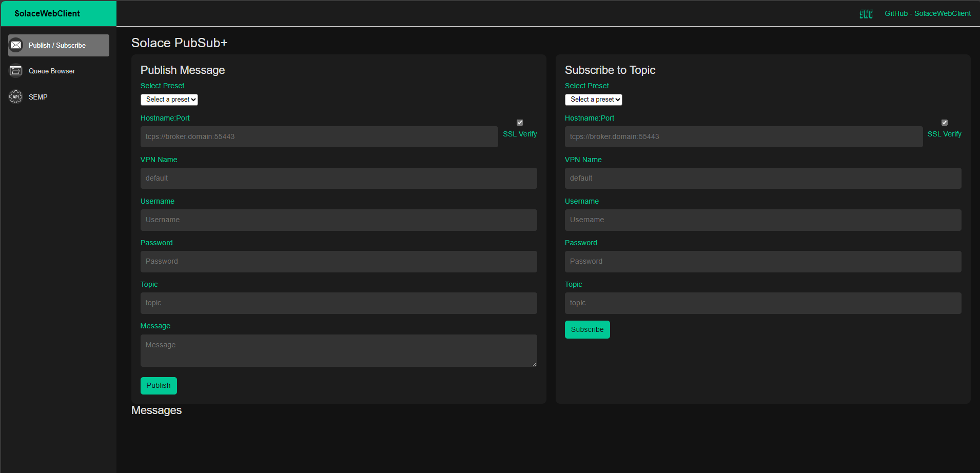Focus the Message text area
The image size is (980, 473).
[339, 350]
